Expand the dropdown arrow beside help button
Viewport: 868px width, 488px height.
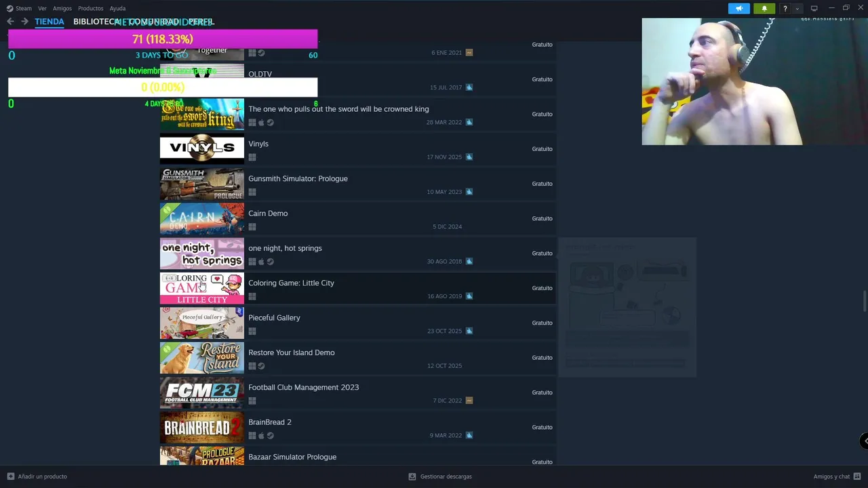797,8
